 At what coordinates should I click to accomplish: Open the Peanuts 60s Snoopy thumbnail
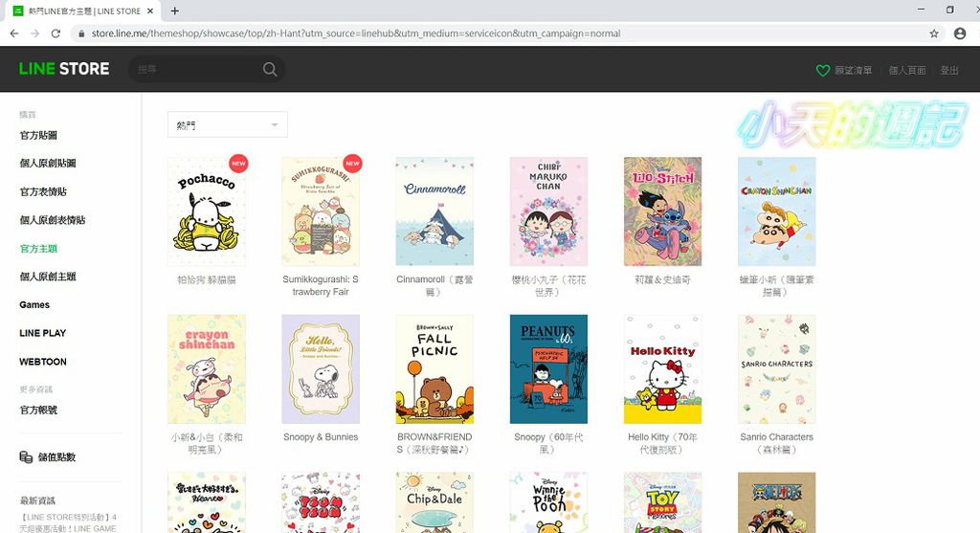(x=548, y=369)
